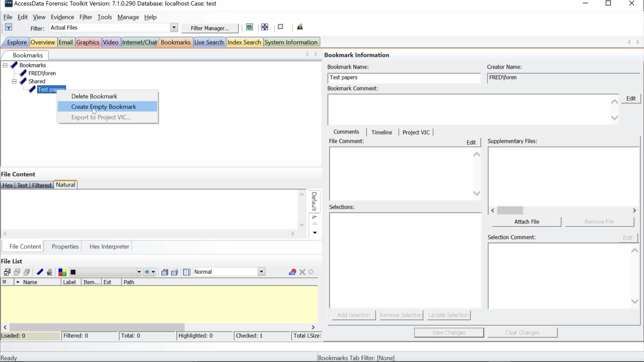Viewport: 644px width, 362px height.
Task: Switch to the Index Search tab
Action: click(244, 42)
